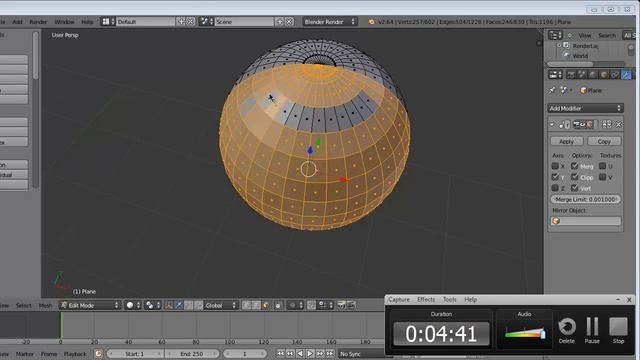Open the Global orientation dropdown
The width and height of the screenshot is (640, 360).
220,305
